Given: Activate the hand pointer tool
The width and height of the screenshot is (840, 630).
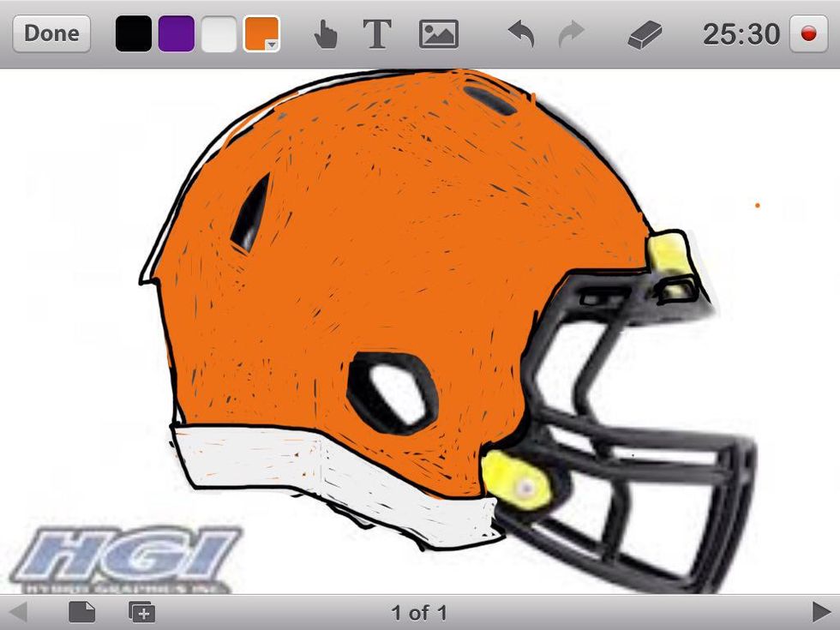Looking at the screenshot, I should pyautogui.click(x=325, y=34).
